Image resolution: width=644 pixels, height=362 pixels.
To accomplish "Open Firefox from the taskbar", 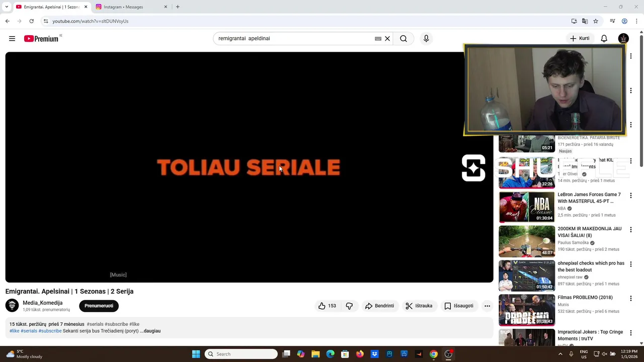I will pos(360,354).
